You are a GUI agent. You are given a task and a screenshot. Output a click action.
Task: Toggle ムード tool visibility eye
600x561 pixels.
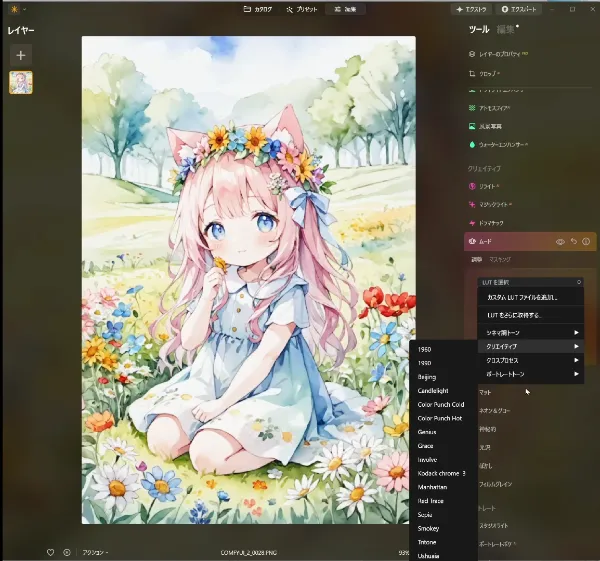560,241
